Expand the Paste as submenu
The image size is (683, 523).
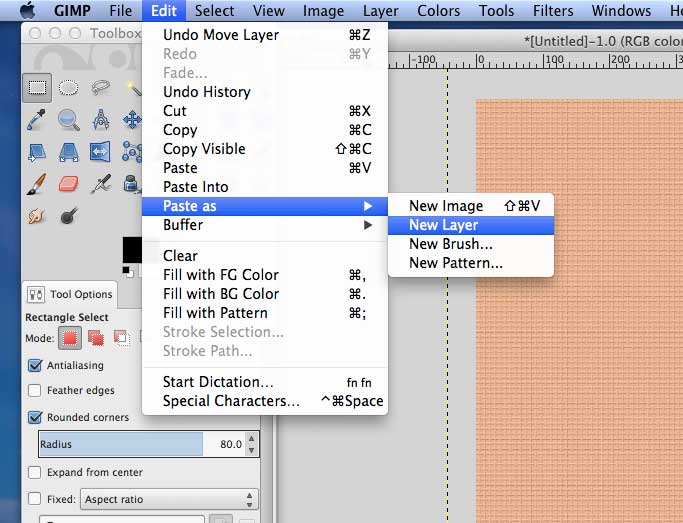(x=265, y=206)
